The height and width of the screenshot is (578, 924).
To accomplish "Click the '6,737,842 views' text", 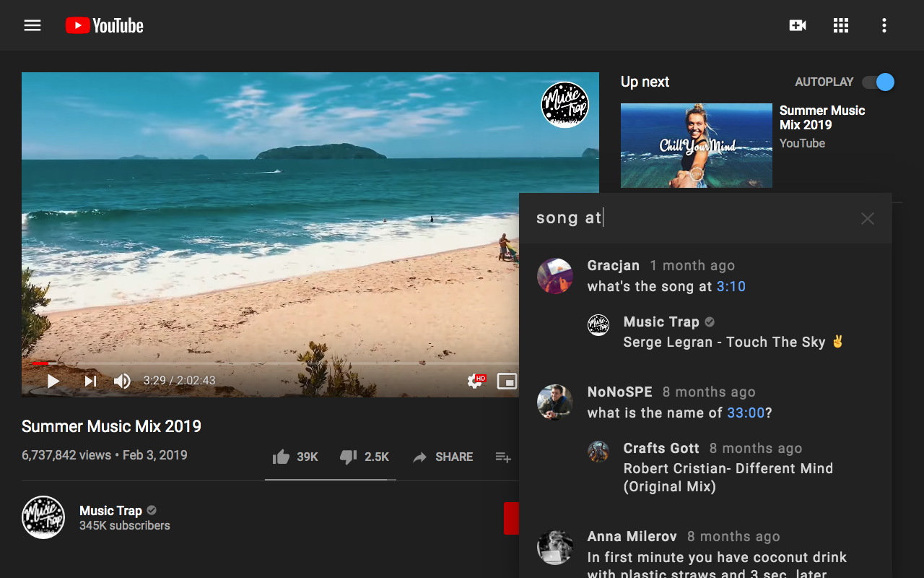I will [x=66, y=455].
